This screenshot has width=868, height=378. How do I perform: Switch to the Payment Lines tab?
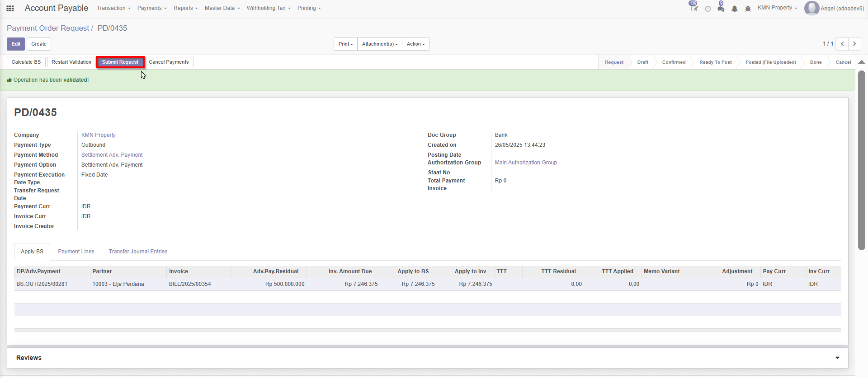76,252
